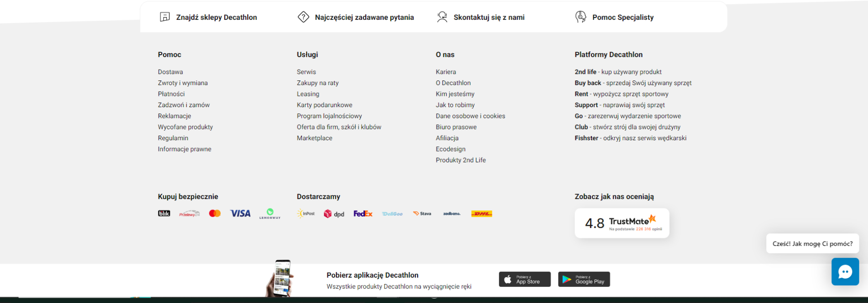The width and height of the screenshot is (868, 303).
Task: Open the Kariera link
Action: pyautogui.click(x=446, y=72)
